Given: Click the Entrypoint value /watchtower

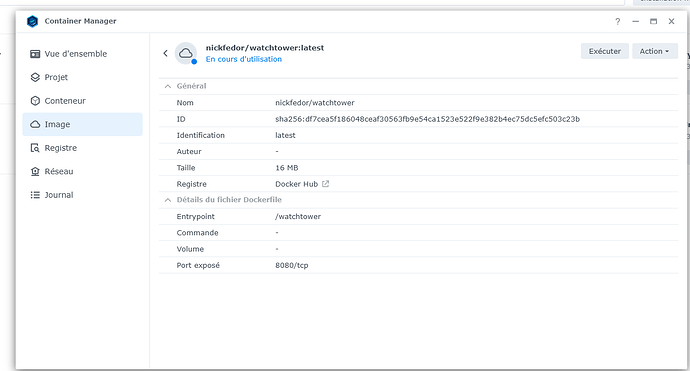Looking at the screenshot, I should pyautogui.click(x=298, y=217).
